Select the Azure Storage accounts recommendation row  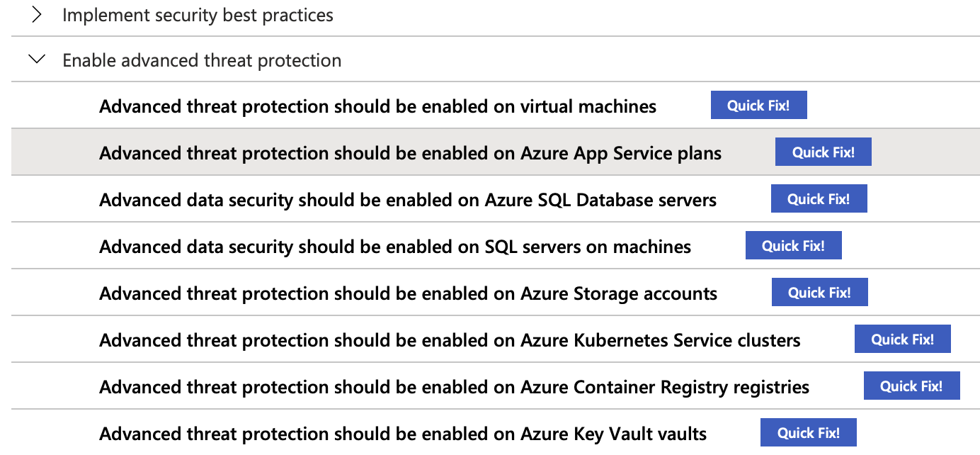tap(408, 293)
